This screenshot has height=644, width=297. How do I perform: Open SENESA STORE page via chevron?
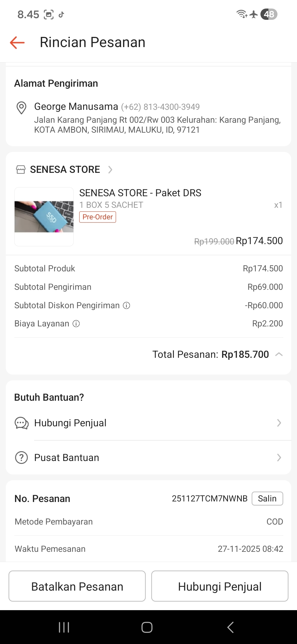pos(110,170)
